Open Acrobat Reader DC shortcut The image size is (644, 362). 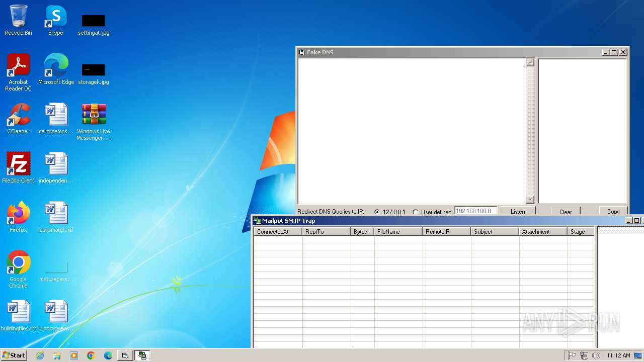click(x=18, y=72)
